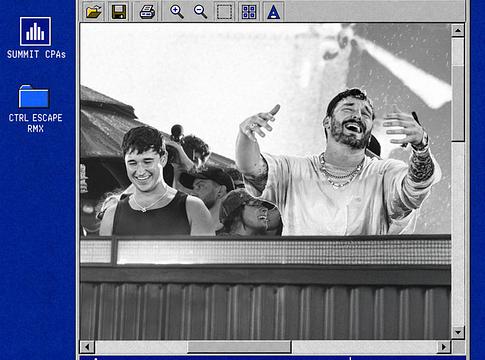
Task: Click the vertical scrollbar up arrow
Action: coord(458,30)
